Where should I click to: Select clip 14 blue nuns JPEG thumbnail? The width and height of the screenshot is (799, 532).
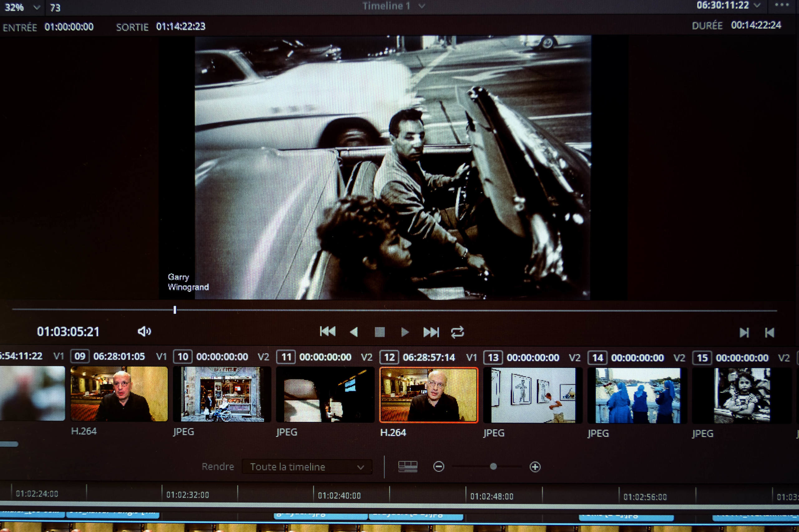637,396
